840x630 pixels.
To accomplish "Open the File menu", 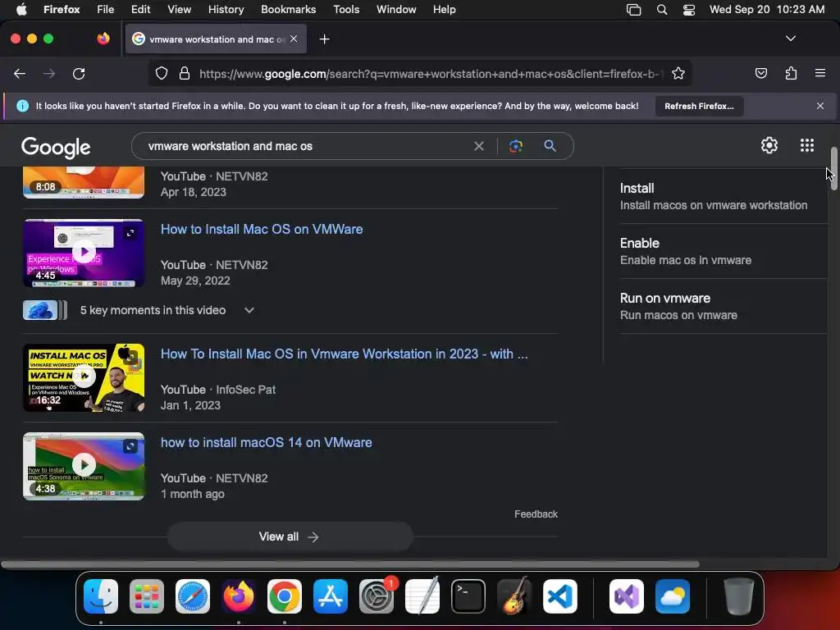I will [x=106, y=10].
